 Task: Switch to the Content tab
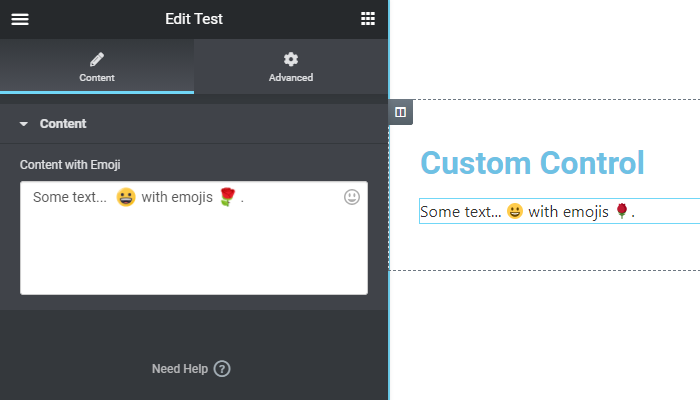pos(97,67)
